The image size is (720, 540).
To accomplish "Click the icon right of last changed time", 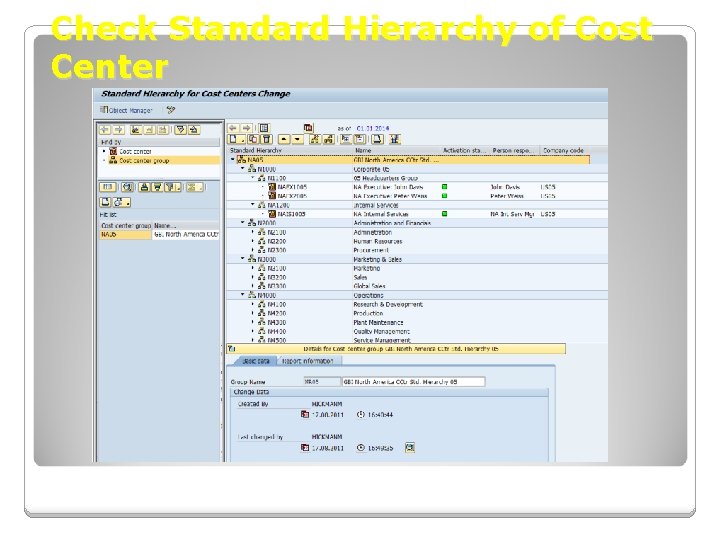I will point(410,447).
